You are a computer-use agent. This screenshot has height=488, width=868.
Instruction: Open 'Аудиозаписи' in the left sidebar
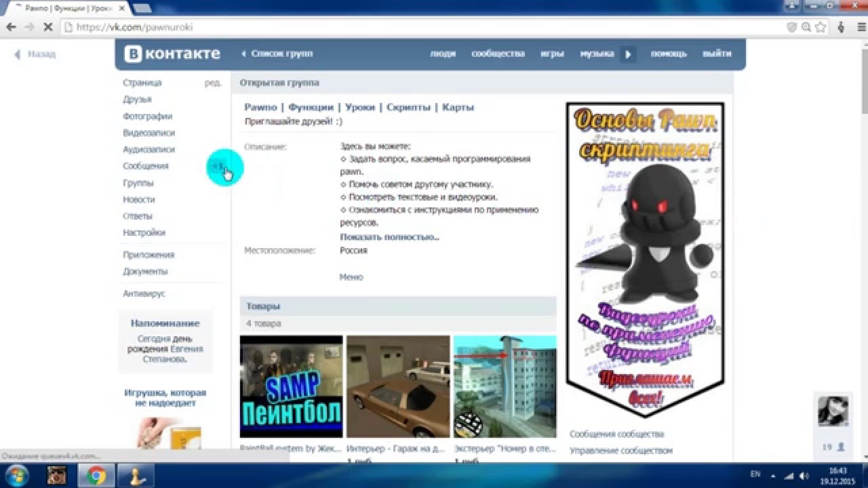[x=149, y=150]
